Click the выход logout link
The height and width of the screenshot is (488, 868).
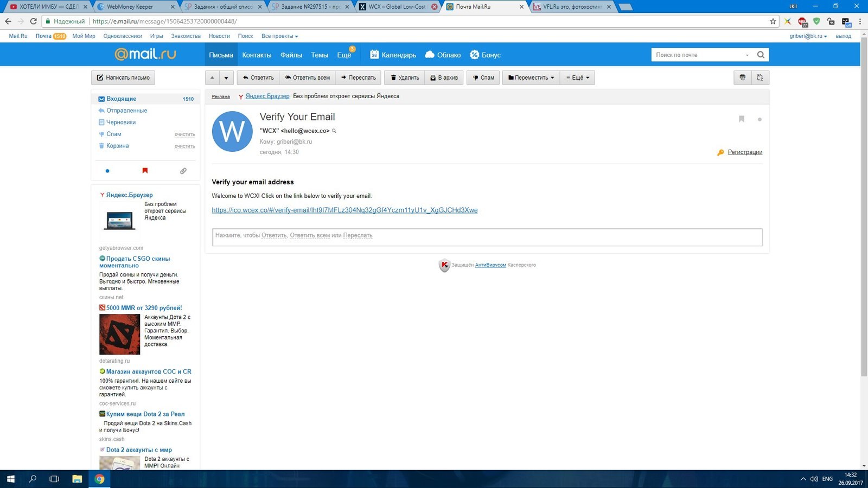[843, 36]
